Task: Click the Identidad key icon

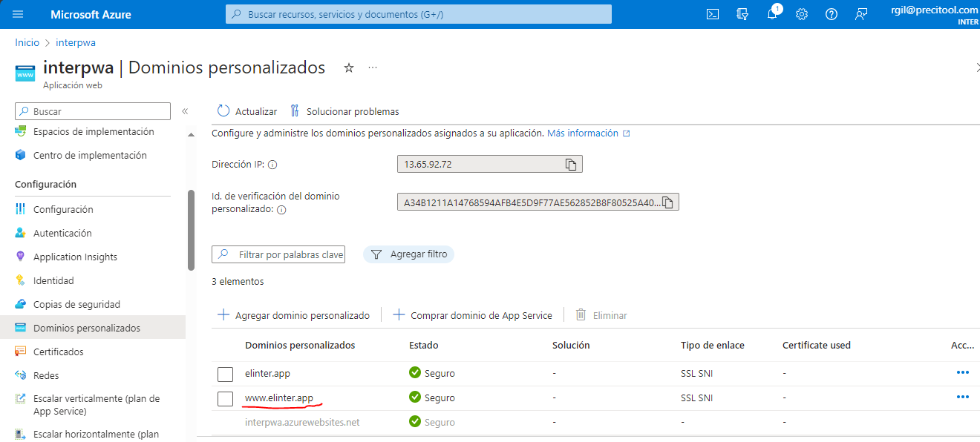Action: [20, 280]
